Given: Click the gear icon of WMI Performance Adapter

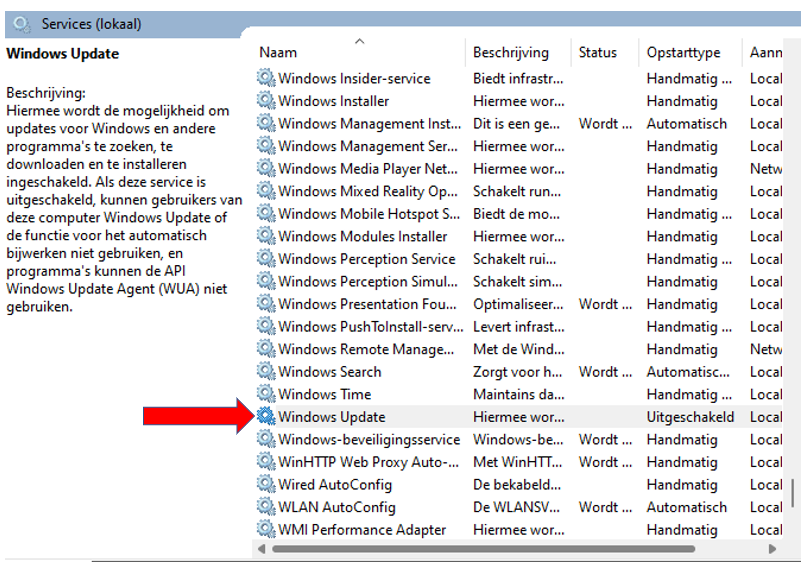Looking at the screenshot, I should click(266, 529).
